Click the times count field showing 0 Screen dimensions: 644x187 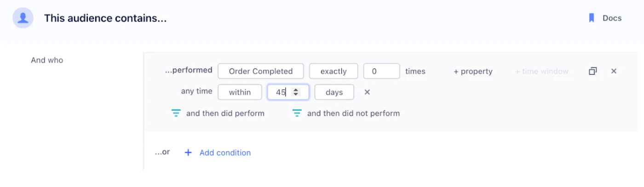pos(381,71)
